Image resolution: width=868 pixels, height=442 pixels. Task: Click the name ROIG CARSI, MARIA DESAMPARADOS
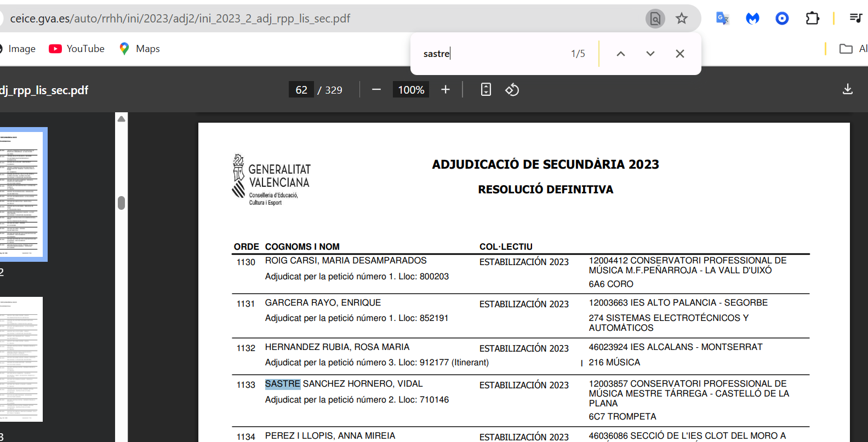coord(346,261)
